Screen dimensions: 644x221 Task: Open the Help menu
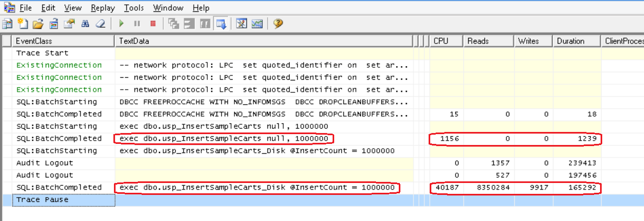201,8
